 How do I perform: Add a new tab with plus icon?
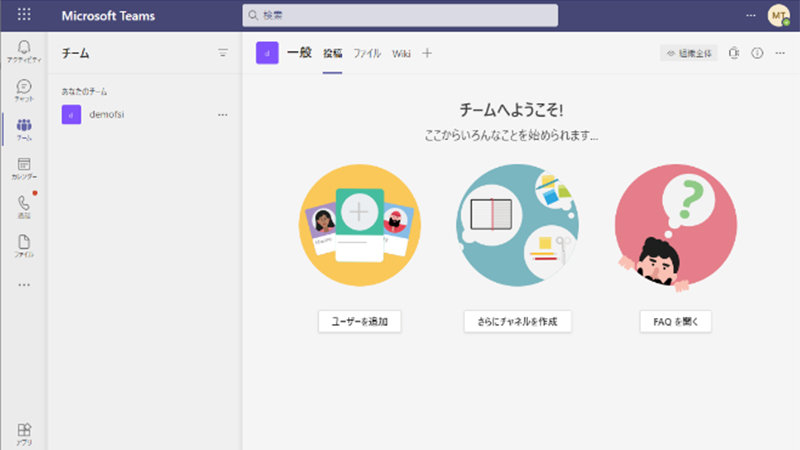pyautogui.click(x=427, y=53)
